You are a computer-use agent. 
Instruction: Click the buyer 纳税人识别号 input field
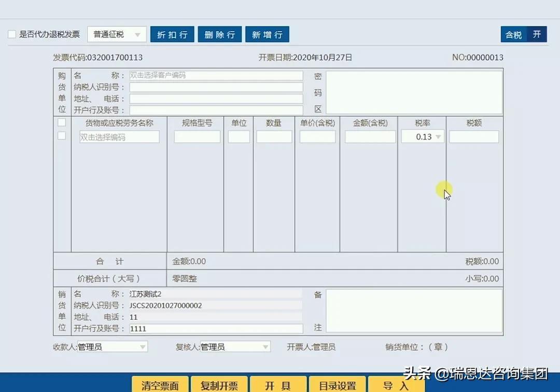point(216,87)
